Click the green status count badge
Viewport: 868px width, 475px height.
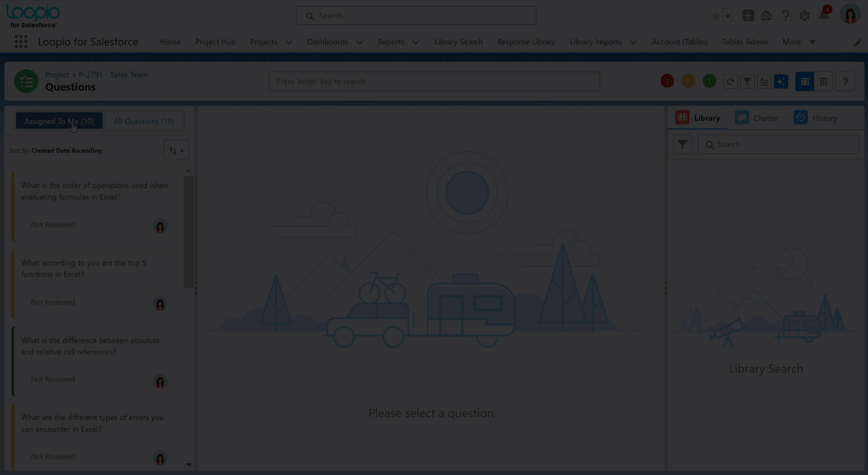[x=709, y=81]
